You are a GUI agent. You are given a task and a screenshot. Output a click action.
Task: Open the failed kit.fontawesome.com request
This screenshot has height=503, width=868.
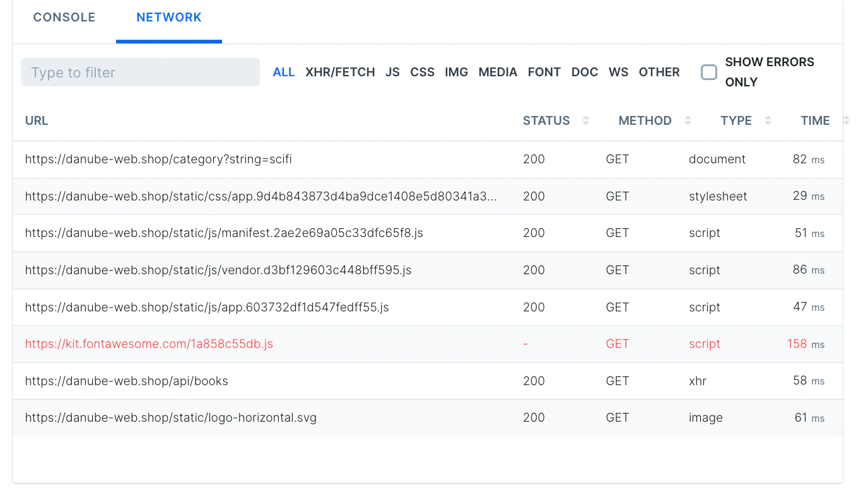pos(149,344)
